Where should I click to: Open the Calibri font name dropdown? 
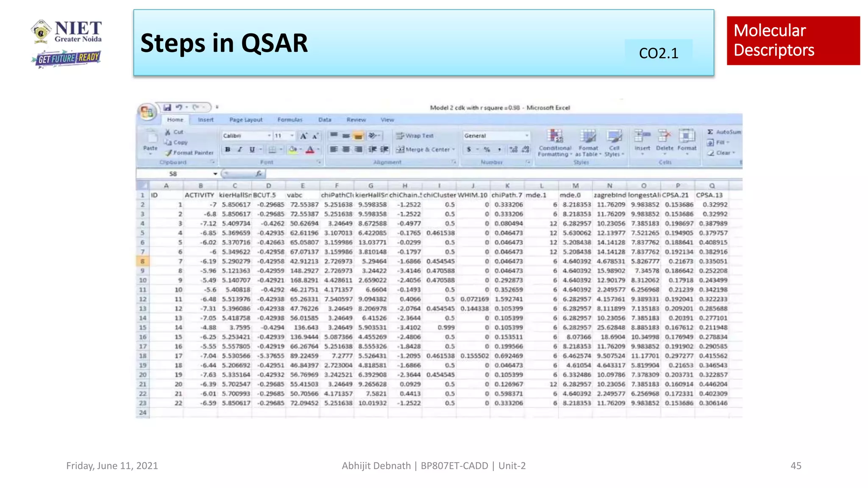(x=269, y=136)
